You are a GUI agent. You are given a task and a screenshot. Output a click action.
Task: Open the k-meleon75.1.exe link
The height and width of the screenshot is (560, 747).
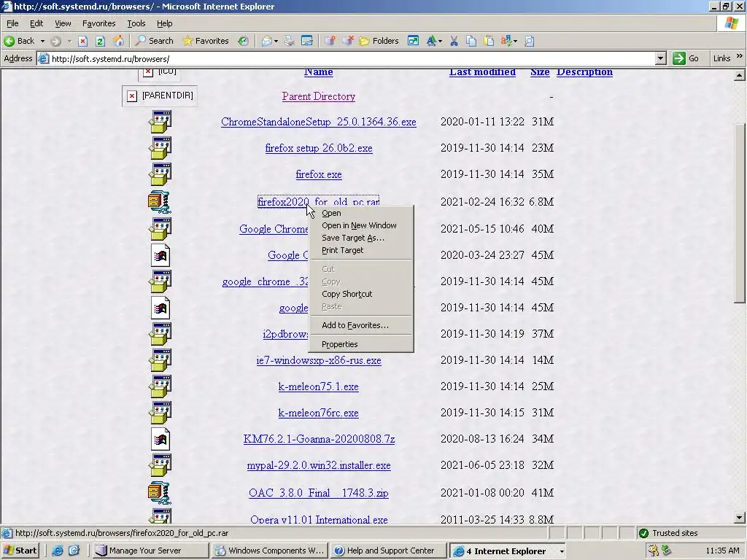(x=319, y=386)
